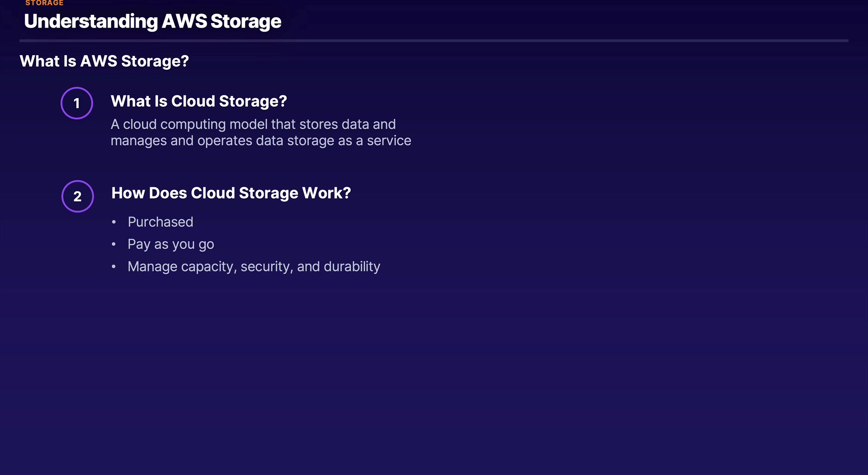Viewport: 868px width, 475px height.
Task: Click the bullet dot beside Pay as you go
Action: (114, 244)
